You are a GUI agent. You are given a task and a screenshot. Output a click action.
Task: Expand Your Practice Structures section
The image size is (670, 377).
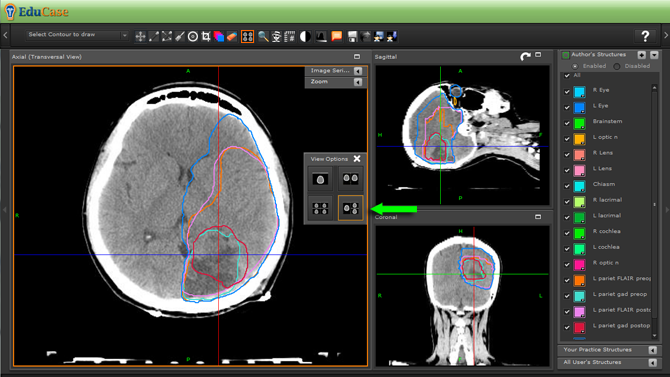click(x=652, y=350)
